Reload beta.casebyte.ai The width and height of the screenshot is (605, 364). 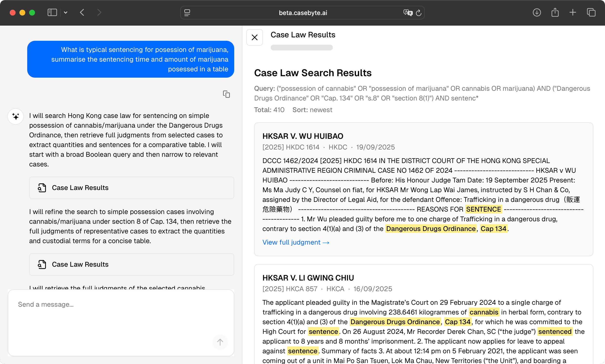[419, 13]
